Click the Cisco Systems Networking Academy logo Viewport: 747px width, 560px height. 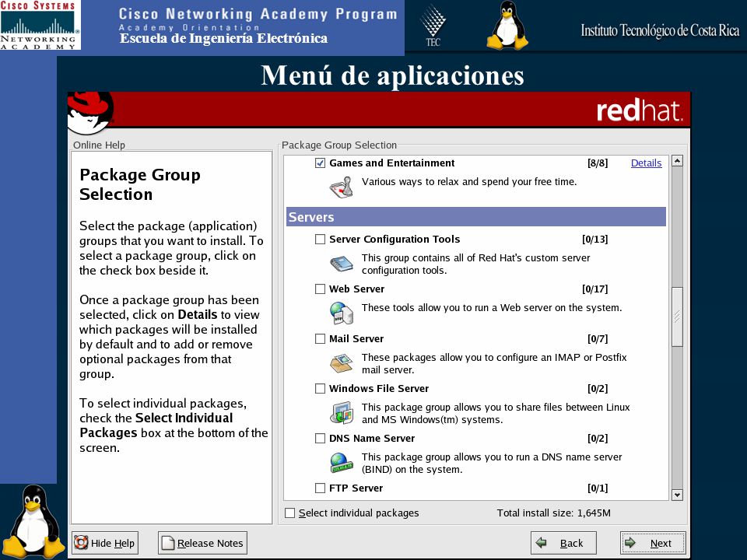pyautogui.click(x=40, y=25)
